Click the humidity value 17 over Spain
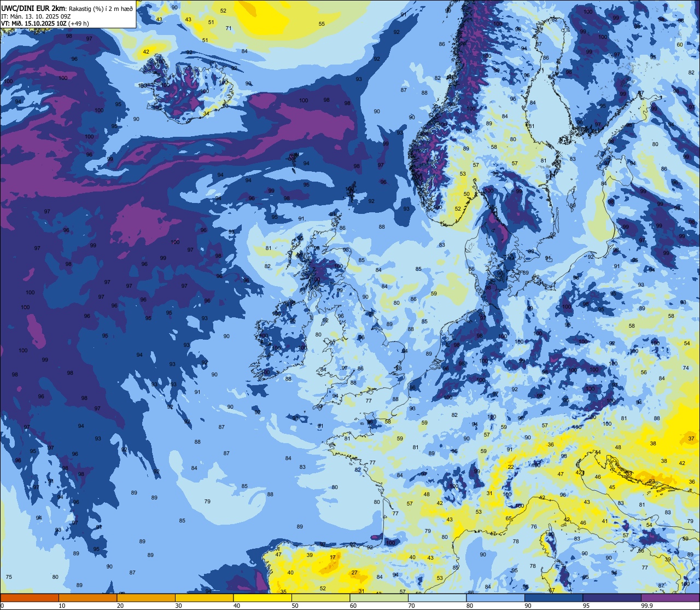The width and height of the screenshot is (700, 610). coord(333,557)
